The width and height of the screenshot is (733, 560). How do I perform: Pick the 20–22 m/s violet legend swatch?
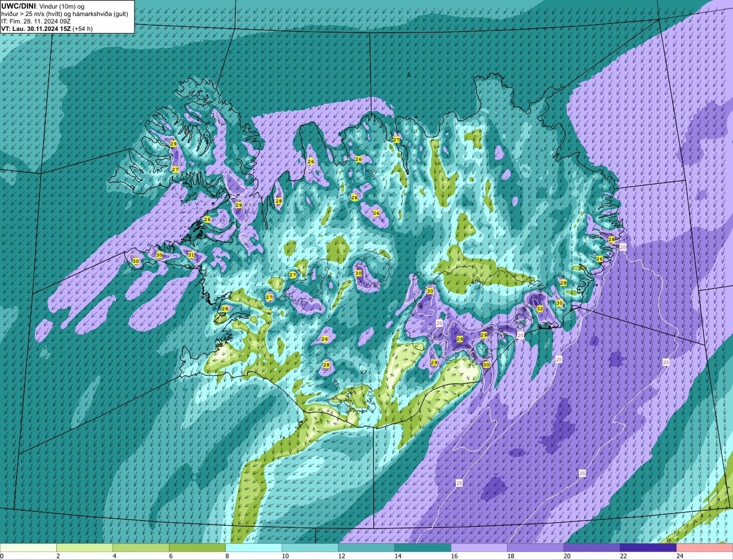click(x=592, y=547)
